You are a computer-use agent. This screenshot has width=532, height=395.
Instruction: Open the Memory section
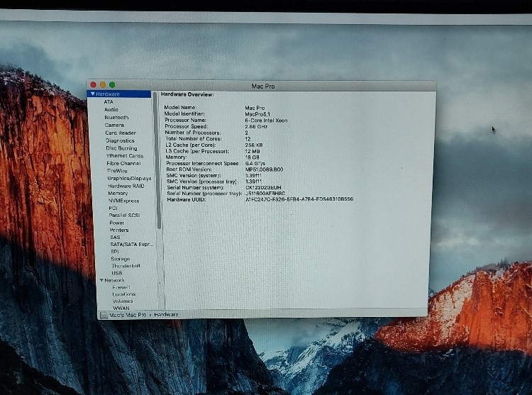point(118,194)
